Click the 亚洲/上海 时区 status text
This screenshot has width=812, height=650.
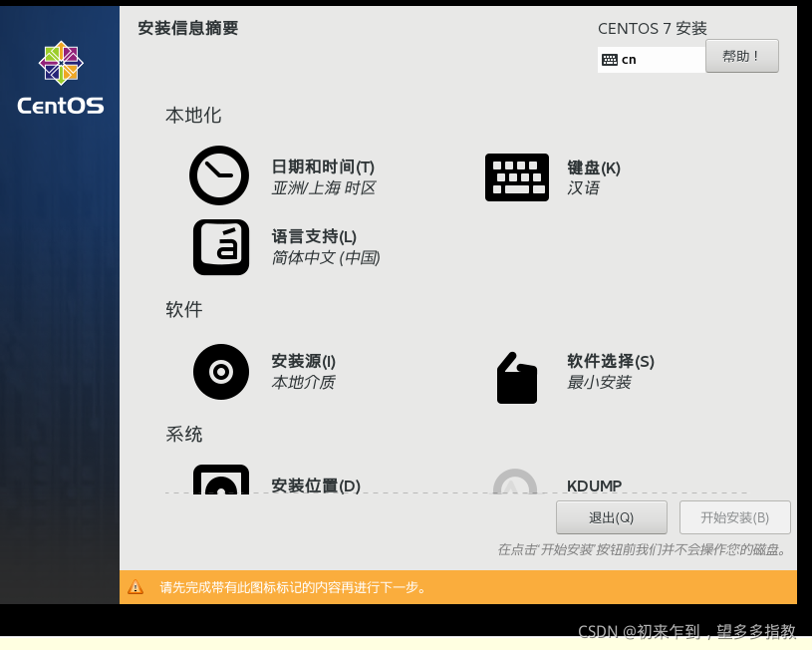point(324,187)
